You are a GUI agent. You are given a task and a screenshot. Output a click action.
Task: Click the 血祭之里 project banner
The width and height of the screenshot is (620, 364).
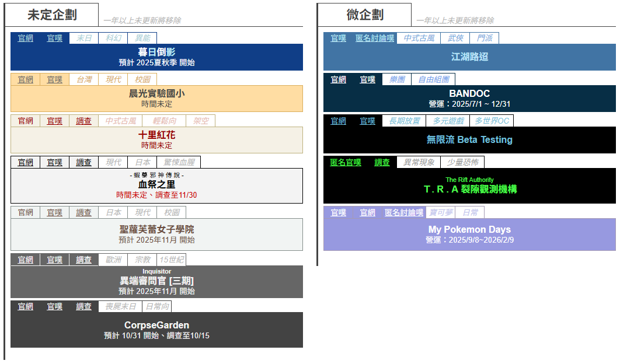(156, 185)
